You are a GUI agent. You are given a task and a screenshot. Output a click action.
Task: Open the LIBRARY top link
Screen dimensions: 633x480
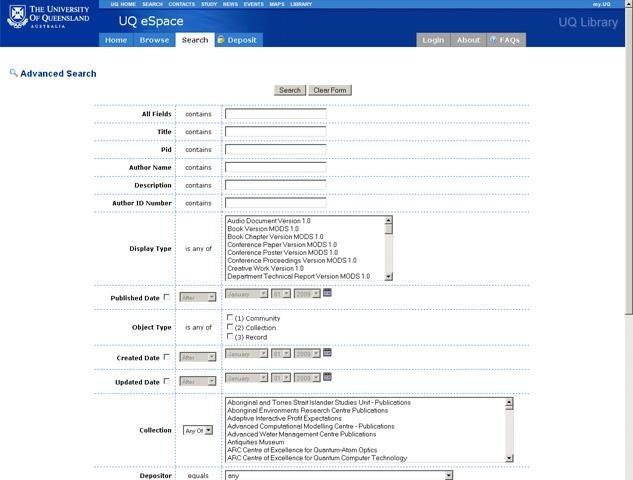(301, 4)
